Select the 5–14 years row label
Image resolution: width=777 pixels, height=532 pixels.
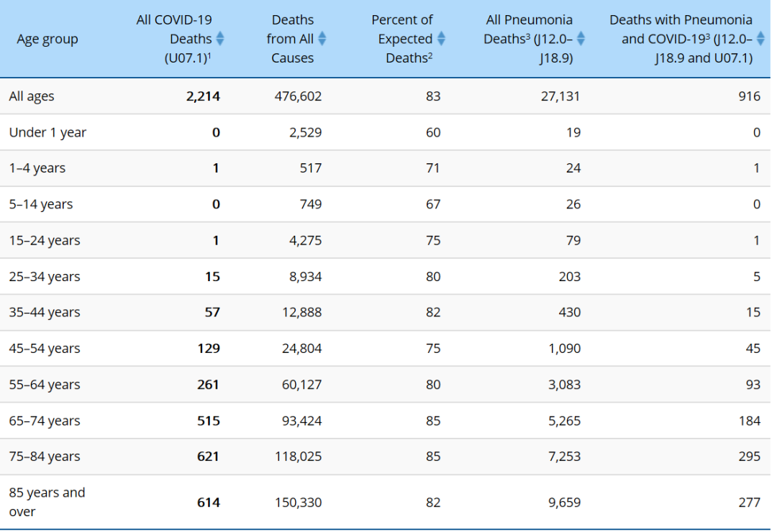pyautogui.click(x=40, y=204)
